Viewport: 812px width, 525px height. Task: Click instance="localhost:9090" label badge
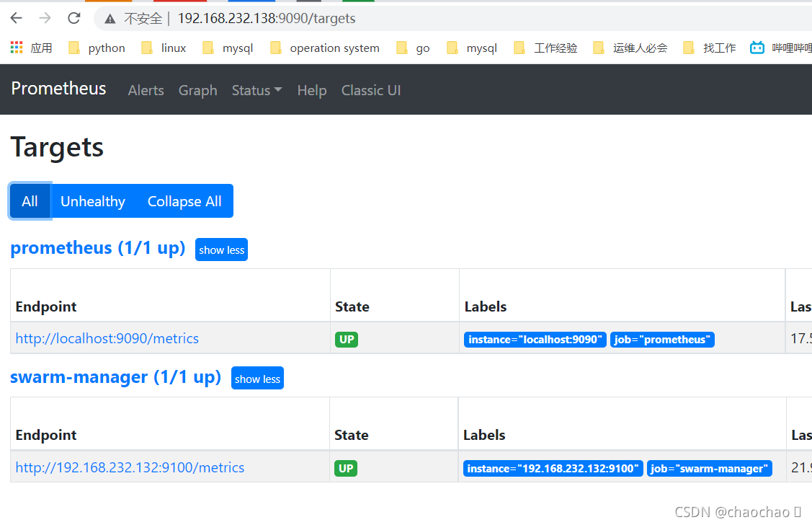[535, 340]
